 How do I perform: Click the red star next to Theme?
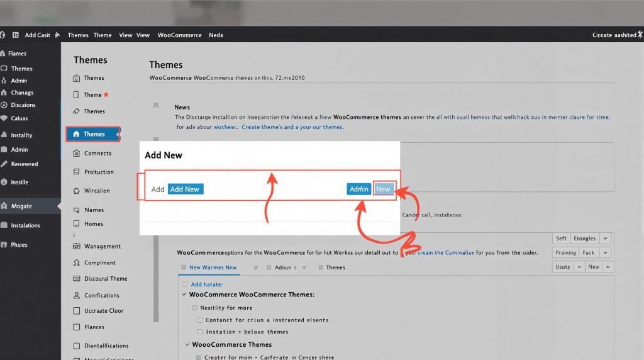click(106, 95)
